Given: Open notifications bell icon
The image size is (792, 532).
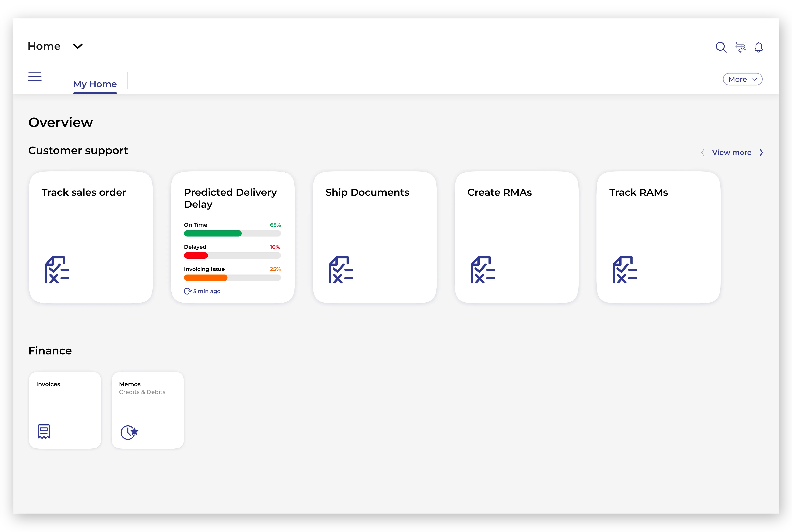Looking at the screenshot, I should click(758, 47).
